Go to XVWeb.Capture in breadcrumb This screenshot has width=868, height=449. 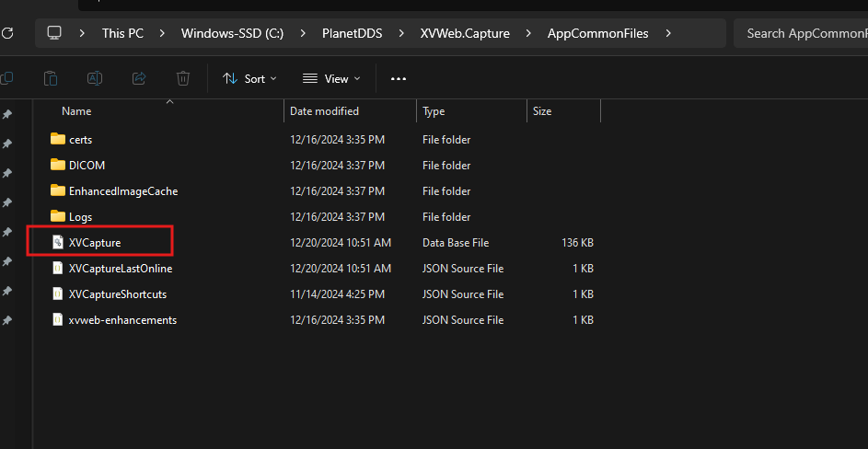click(465, 33)
